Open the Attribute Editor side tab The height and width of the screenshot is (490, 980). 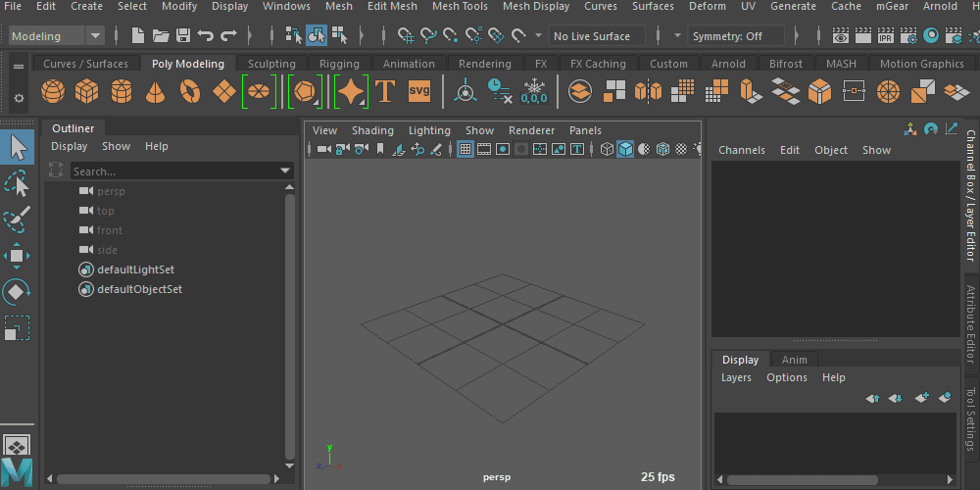[971, 323]
